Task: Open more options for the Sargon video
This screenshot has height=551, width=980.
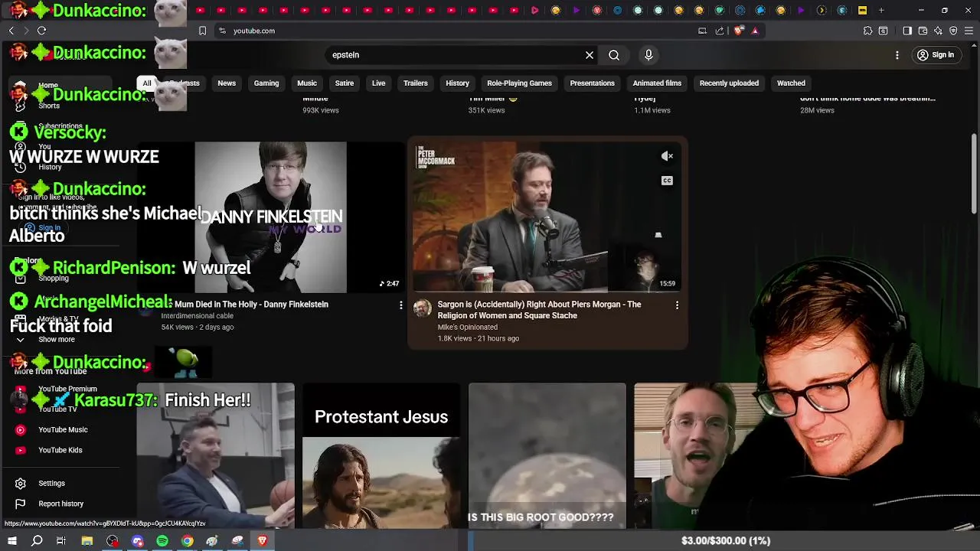Action: [x=677, y=305]
